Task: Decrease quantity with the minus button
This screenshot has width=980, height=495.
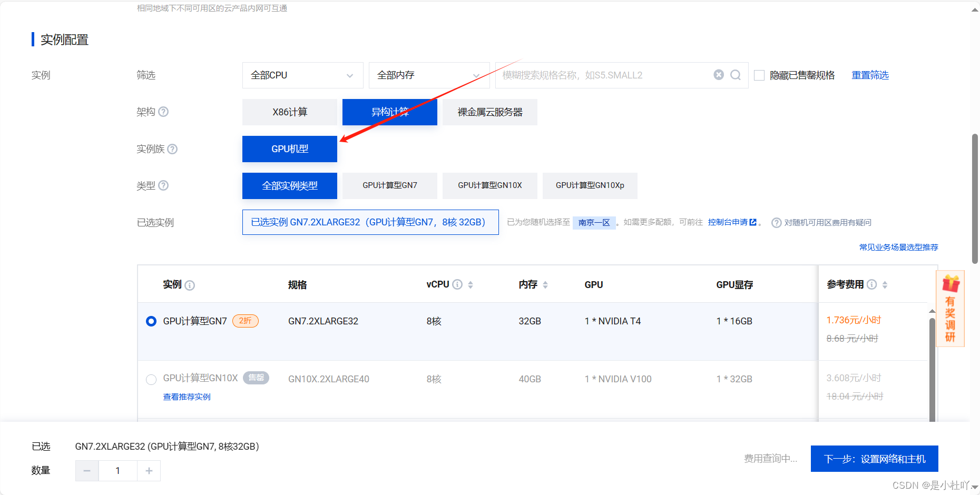Action: coord(87,471)
